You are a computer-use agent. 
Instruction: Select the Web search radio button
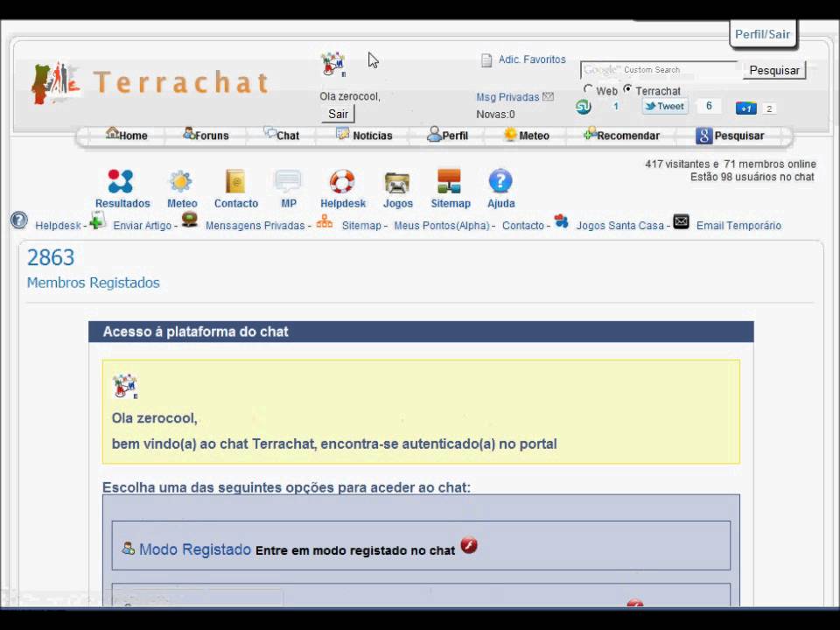pos(588,89)
